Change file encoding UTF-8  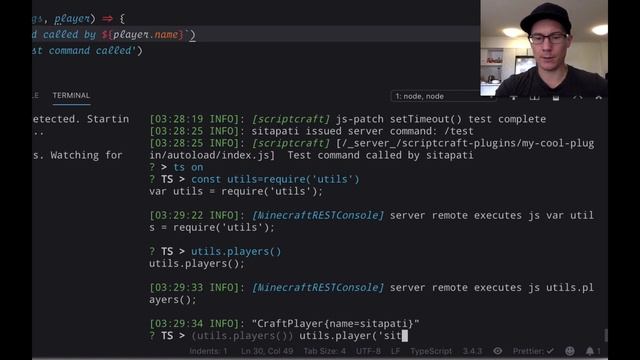368,351
